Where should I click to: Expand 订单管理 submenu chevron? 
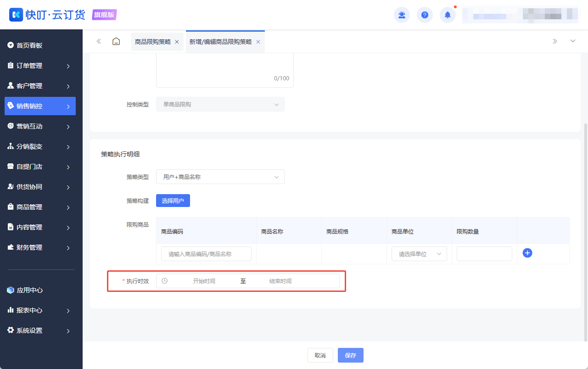(x=68, y=66)
